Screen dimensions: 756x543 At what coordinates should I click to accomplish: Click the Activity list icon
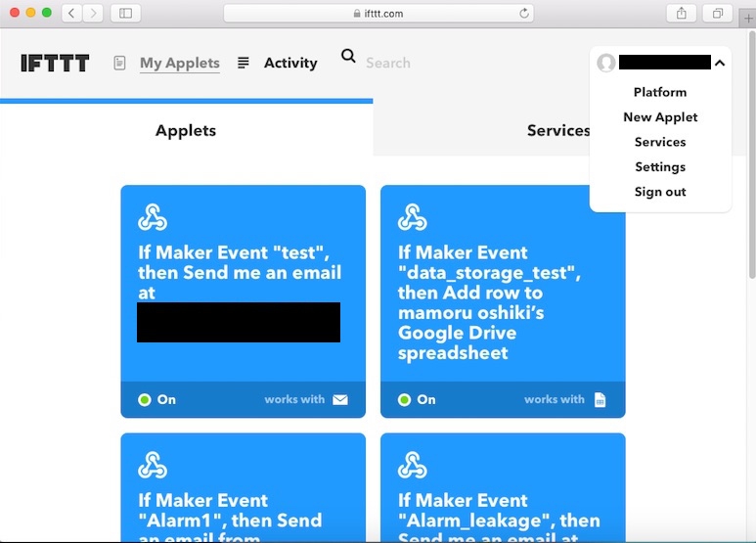point(243,63)
